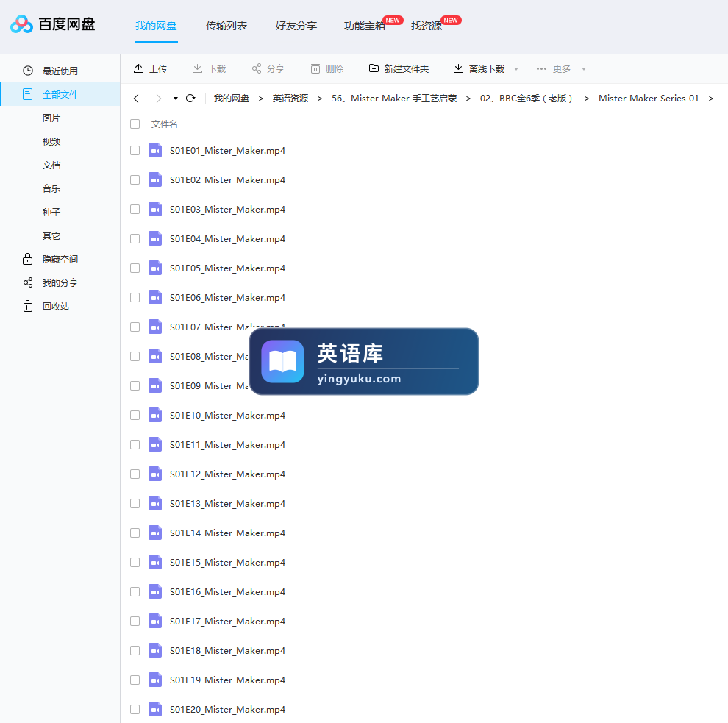The width and height of the screenshot is (728, 723).
Task: Open the Transfer List tab
Action: coord(226,26)
